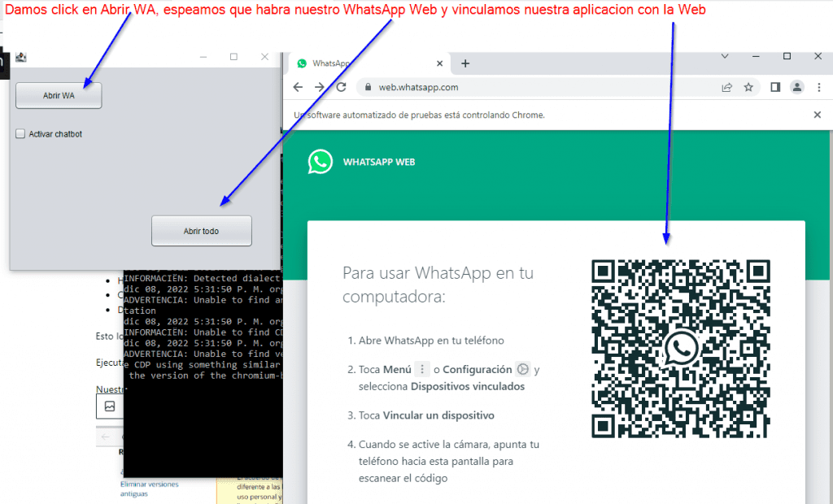This screenshot has height=504, width=833.
Task: Click the Configuración gear icon in instructions
Action: (x=523, y=369)
